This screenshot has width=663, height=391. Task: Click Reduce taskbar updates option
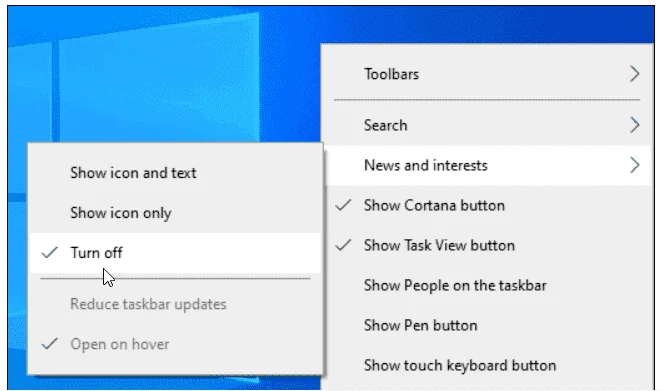[x=175, y=304]
